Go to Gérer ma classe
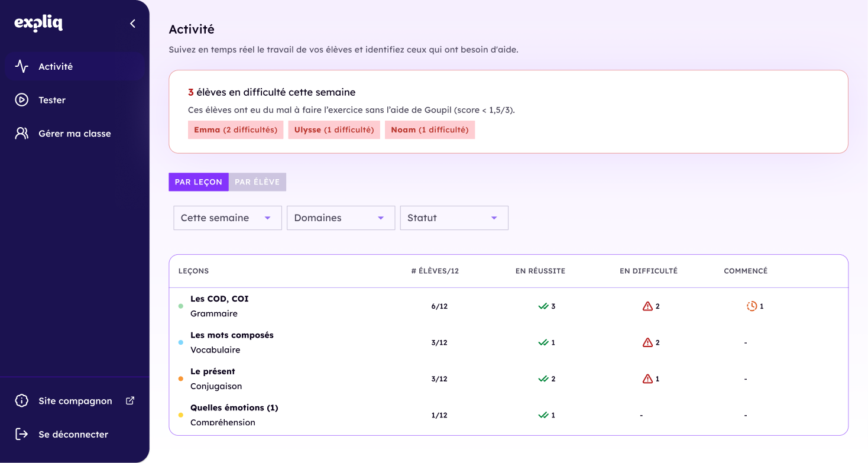 [x=75, y=133]
